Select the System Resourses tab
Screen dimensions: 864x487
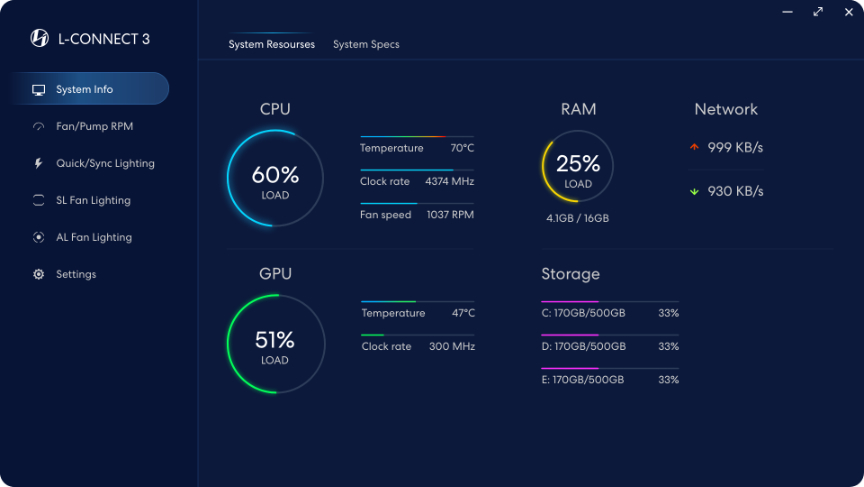click(272, 45)
